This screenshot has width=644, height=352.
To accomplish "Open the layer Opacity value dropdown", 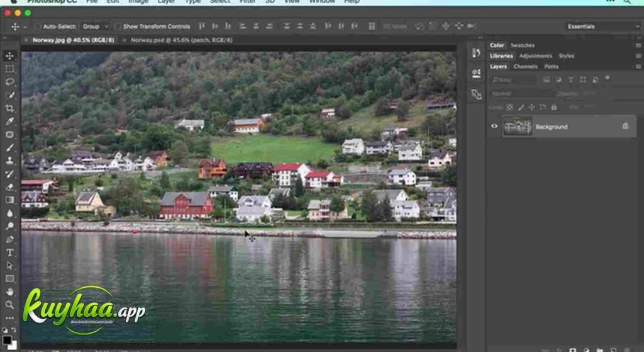I will (590, 94).
